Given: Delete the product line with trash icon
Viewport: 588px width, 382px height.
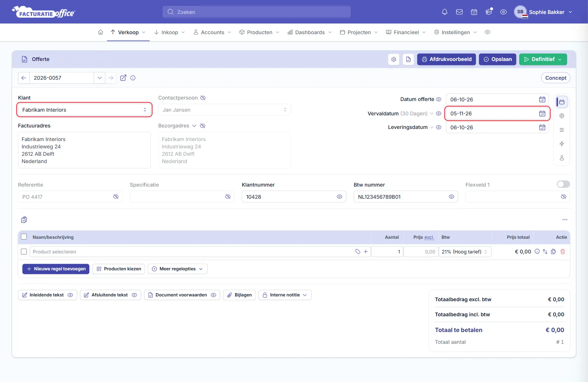Looking at the screenshot, I should 563,252.
